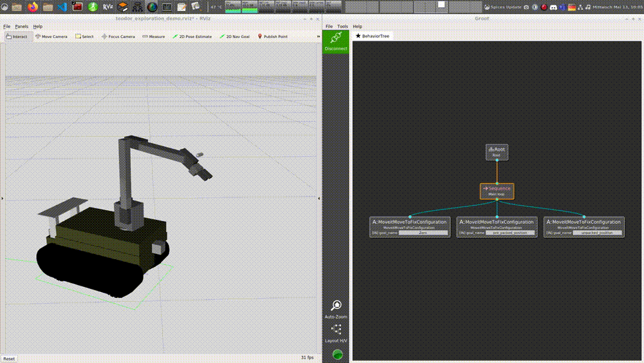Open the document search icon in panel
The width and height of the screenshot is (644, 363).
click(196, 6)
